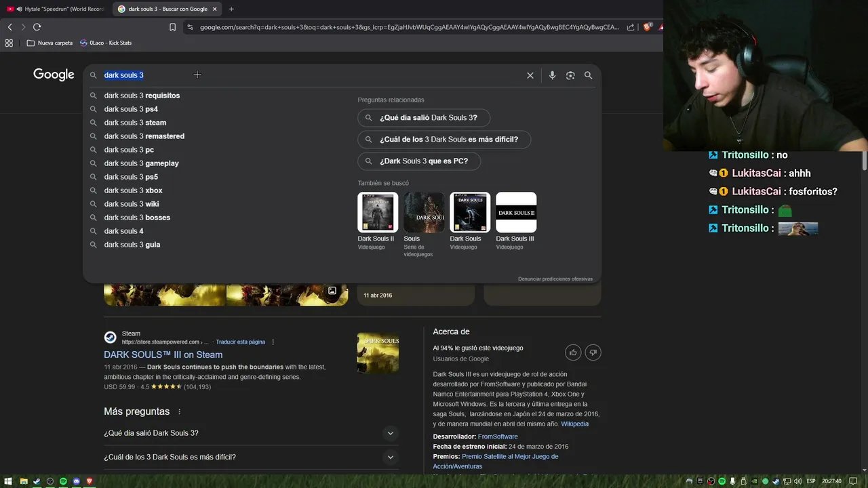Open the notification center icon
Viewport: 868px width, 488px height.
click(x=853, y=481)
